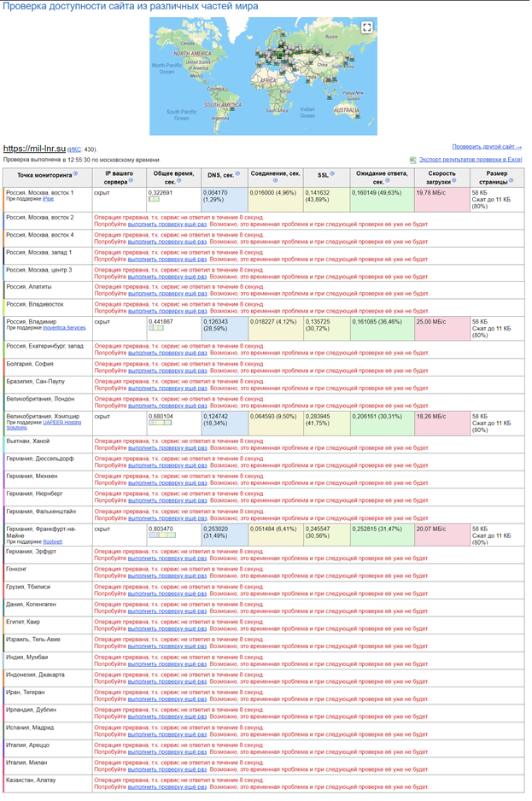
Task: Retry check link in Италия, Ареццо row
Action: (x=167, y=752)
